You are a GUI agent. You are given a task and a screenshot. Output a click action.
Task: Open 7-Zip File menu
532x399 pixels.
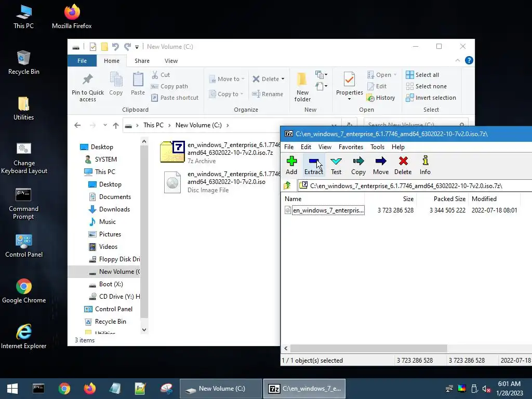[289, 147]
